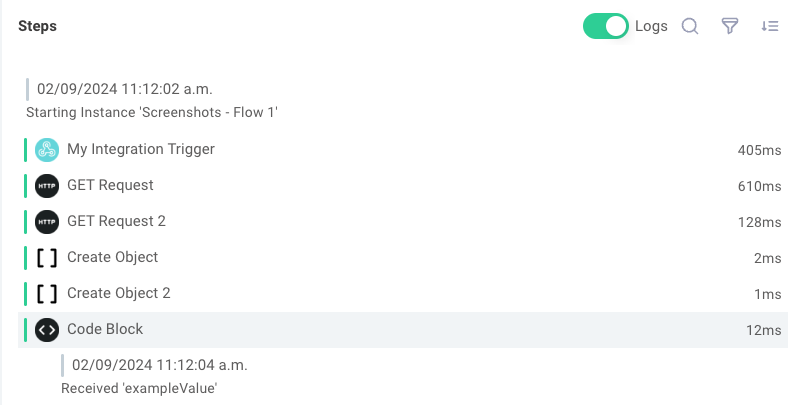Viewport: 802px width, 405px height.
Task: Click the sort order icon
Action: [x=770, y=26]
